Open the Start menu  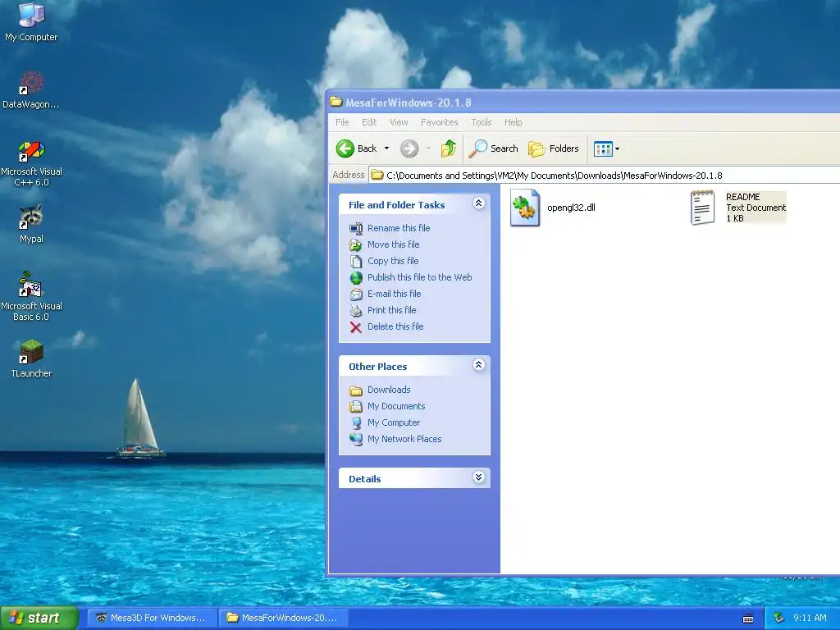tap(39, 618)
